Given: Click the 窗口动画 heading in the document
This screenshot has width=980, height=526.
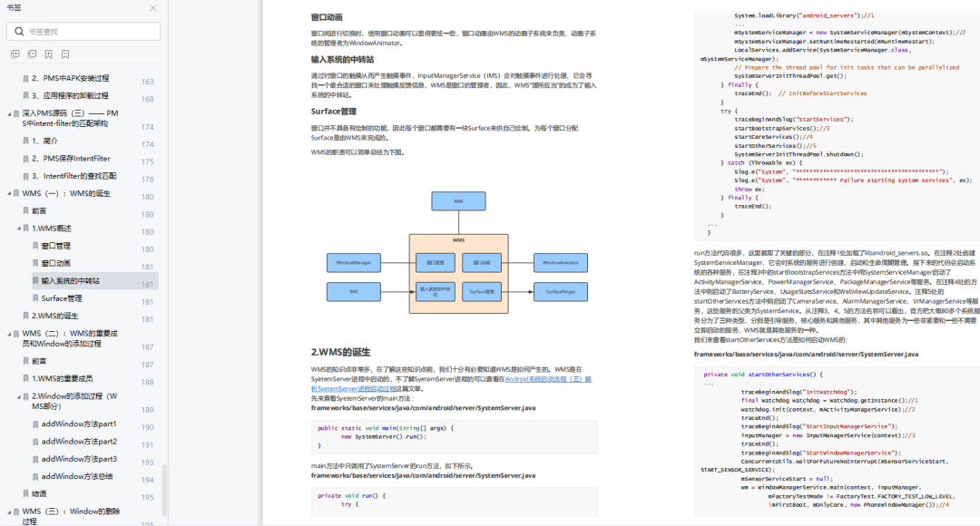Looking at the screenshot, I should (x=327, y=17).
